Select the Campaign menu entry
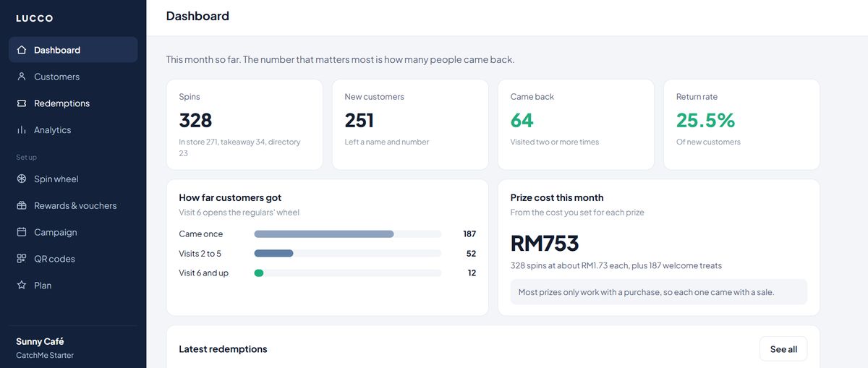The height and width of the screenshot is (368, 868). click(73, 232)
